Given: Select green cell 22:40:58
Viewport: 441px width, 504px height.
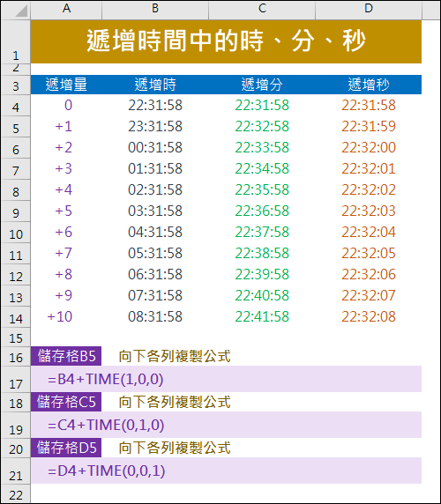Looking at the screenshot, I should point(262,296).
